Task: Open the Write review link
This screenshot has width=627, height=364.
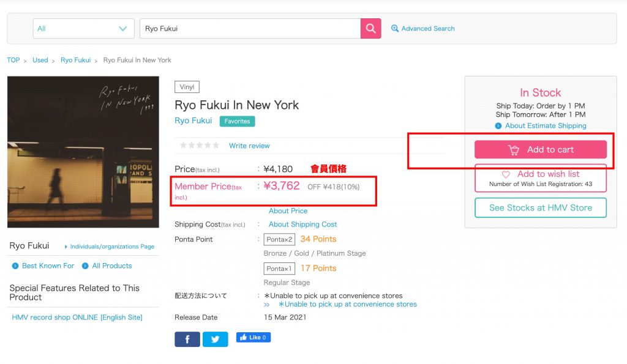Action: click(x=249, y=146)
